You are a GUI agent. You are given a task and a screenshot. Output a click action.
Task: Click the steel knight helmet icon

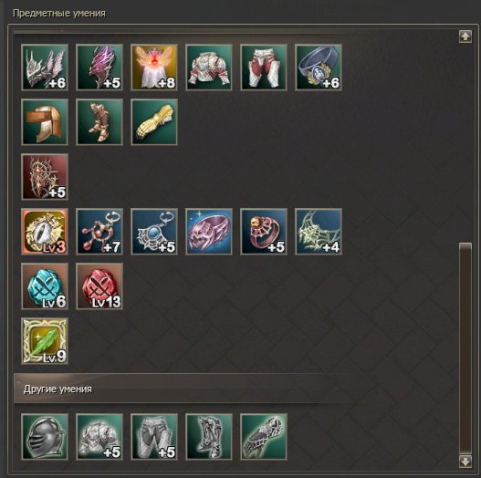[x=45, y=437]
